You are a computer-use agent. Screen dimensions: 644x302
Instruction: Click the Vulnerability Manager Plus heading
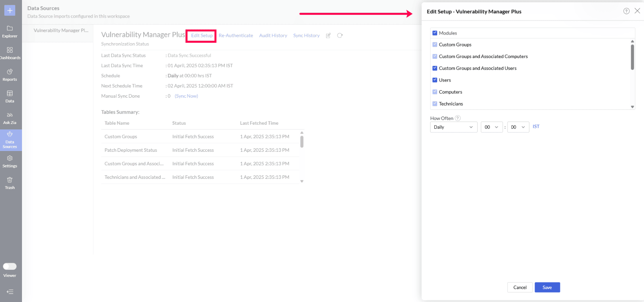pyautogui.click(x=143, y=35)
